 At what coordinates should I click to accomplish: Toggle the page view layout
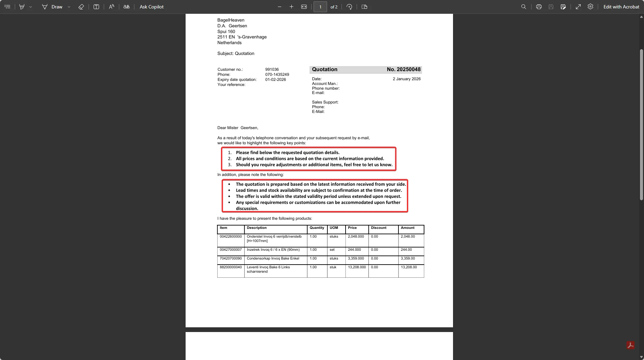pos(364,7)
